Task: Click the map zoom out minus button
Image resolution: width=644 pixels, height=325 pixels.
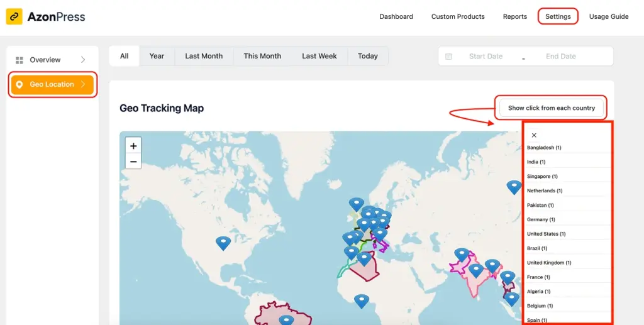Action: (x=133, y=162)
